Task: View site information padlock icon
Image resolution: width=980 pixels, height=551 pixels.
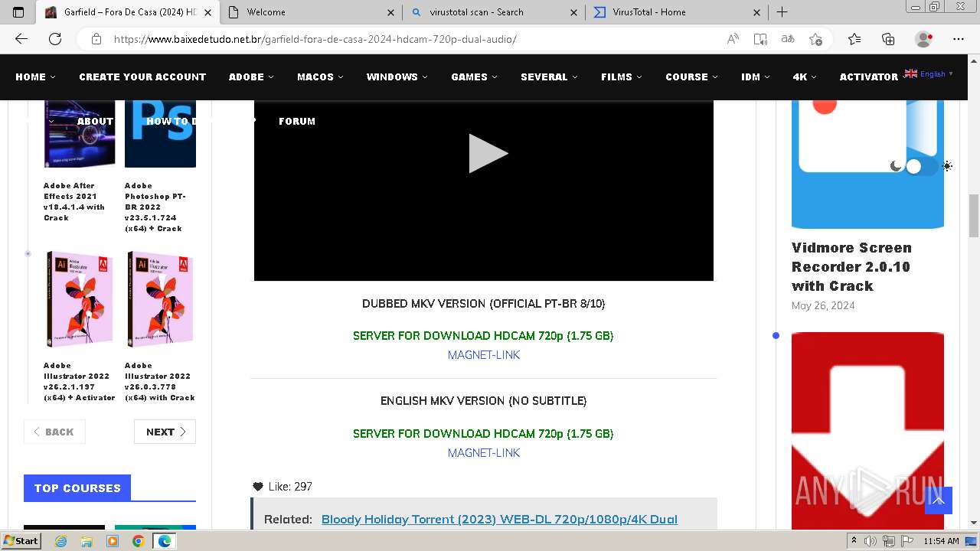Action: coord(96,39)
